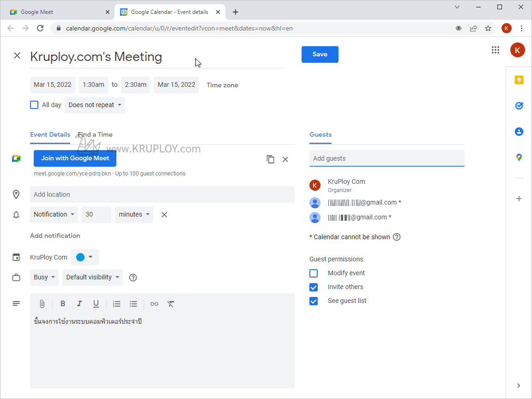
Task: Click the Add guests field
Action: click(x=387, y=158)
